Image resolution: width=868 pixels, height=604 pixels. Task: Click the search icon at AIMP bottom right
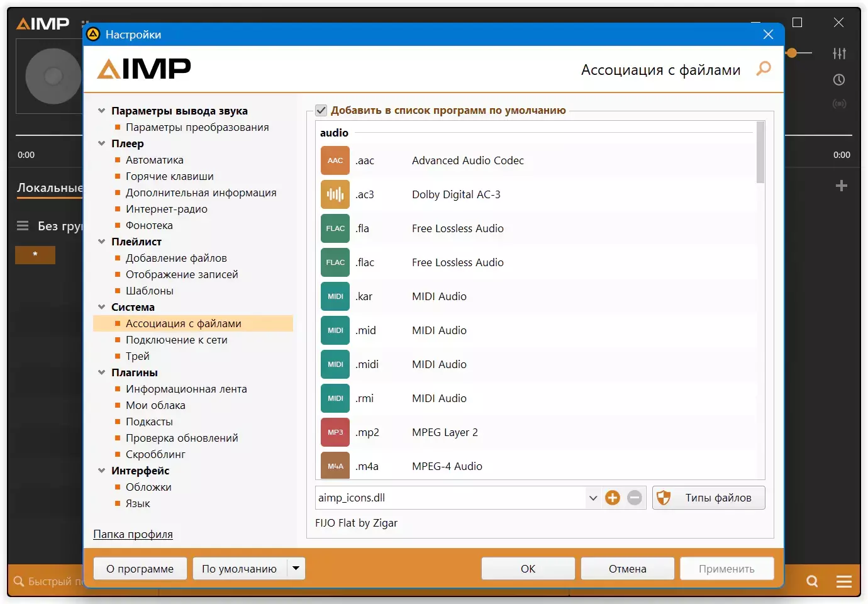point(813,581)
